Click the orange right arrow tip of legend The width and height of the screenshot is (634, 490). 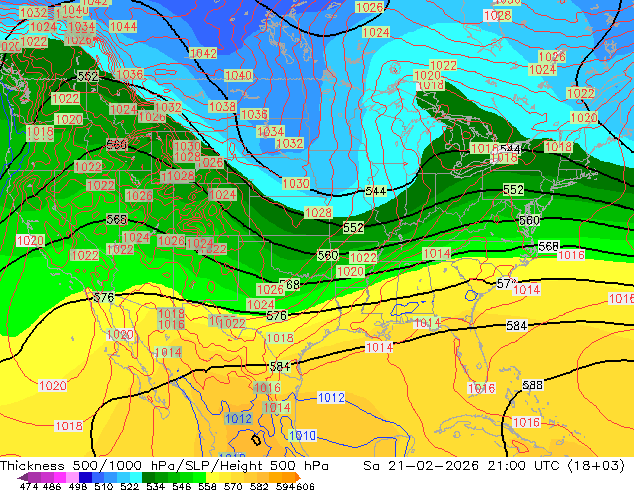tap(298, 477)
